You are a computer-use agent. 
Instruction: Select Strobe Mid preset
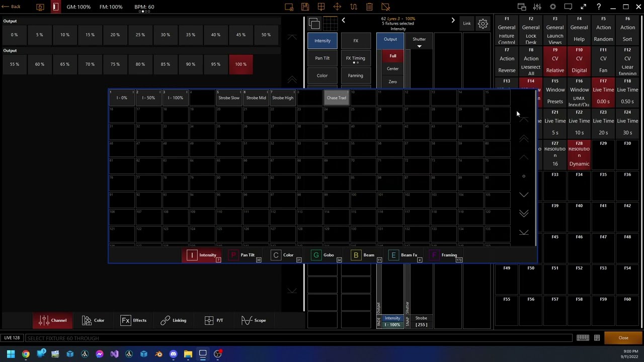(x=256, y=98)
